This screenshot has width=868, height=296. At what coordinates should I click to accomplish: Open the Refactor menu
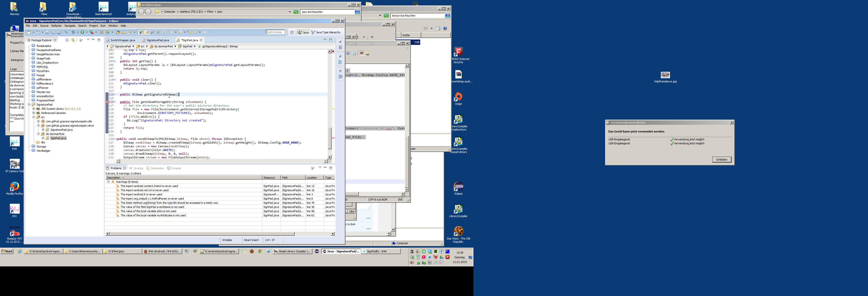tap(56, 26)
